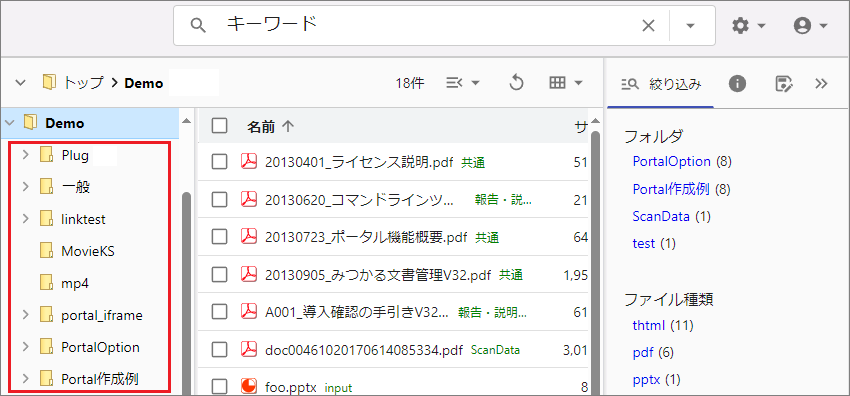The image size is (850, 396).
Task: Collapse the folder tree panel chevron
Action: point(20,83)
